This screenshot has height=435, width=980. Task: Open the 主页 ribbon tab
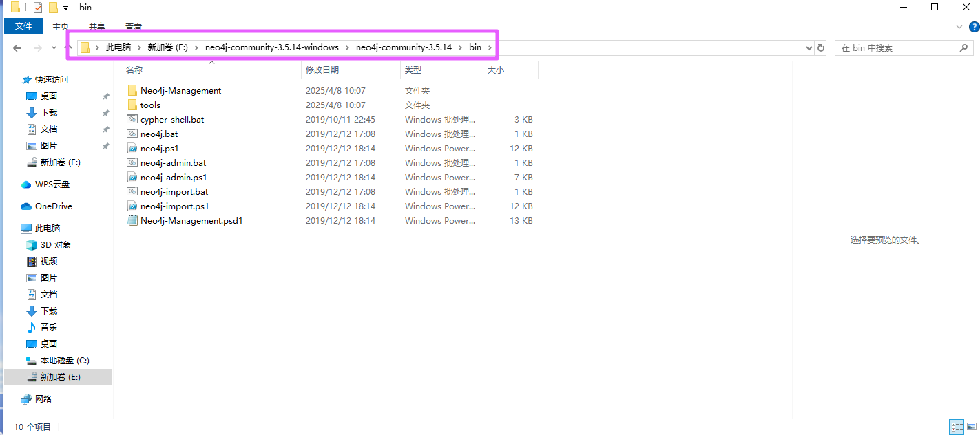pyautogui.click(x=61, y=26)
